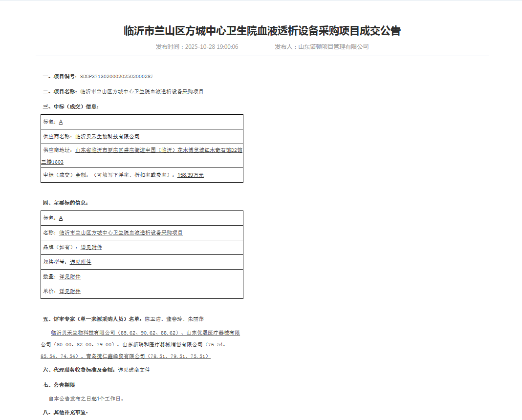This screenshot has width=522, height=420.
Task: Click 标包 A in the 中标信息 table
Action: (x=61, y=122)
